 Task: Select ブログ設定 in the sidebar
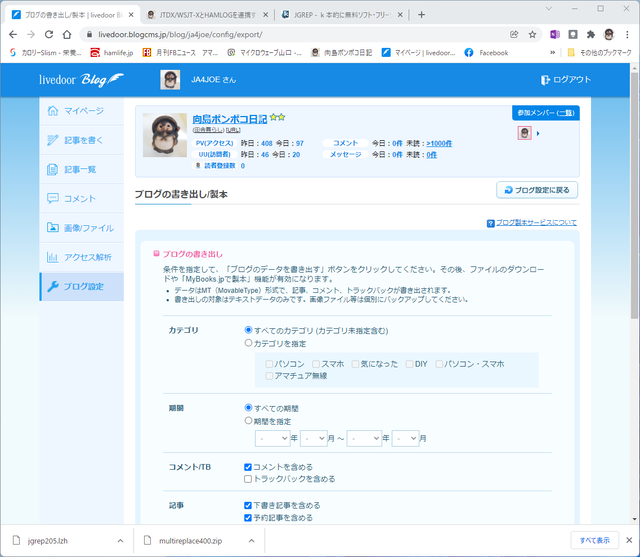click(82, 286)
